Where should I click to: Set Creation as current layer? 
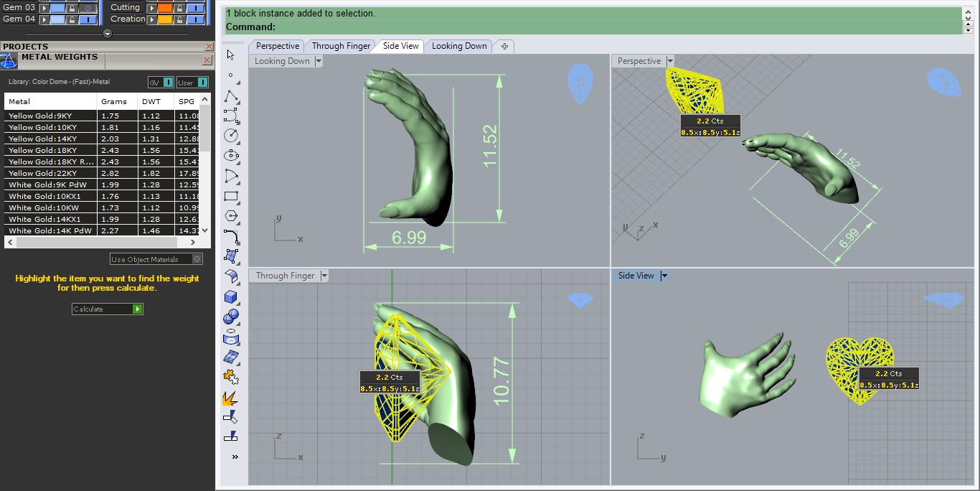click(152, 19)
